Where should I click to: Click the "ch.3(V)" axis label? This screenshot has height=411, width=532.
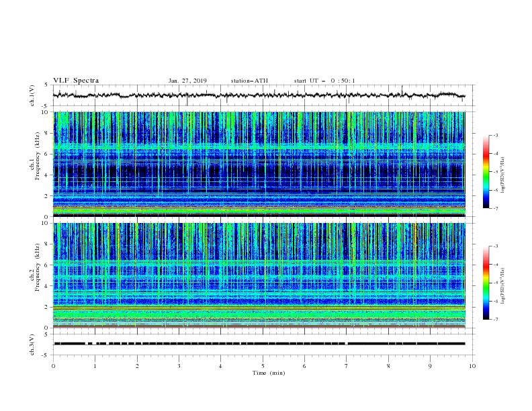tap(32, 345)
